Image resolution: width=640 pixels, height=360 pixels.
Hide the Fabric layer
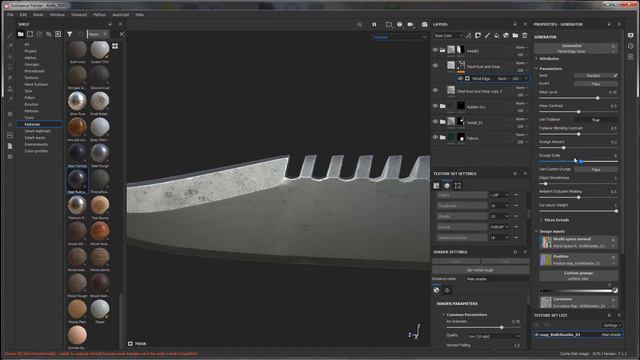(435, 138)
